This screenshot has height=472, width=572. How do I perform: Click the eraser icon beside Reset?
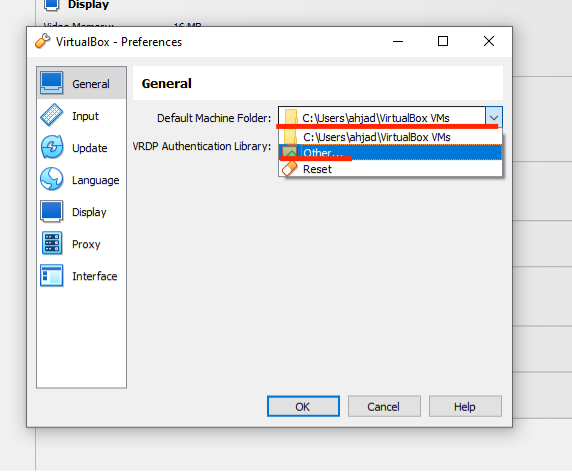[x=290, y=169]
